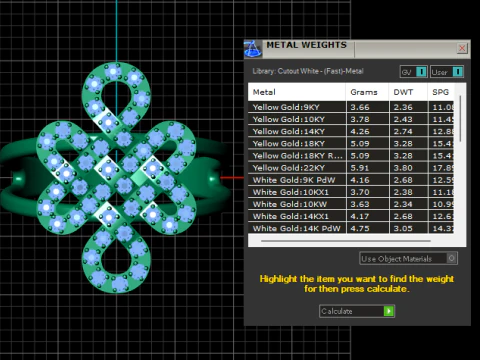Click the 3.80 DWT value
The width and height of the screenshot is (480, 360).
point(403,168)
